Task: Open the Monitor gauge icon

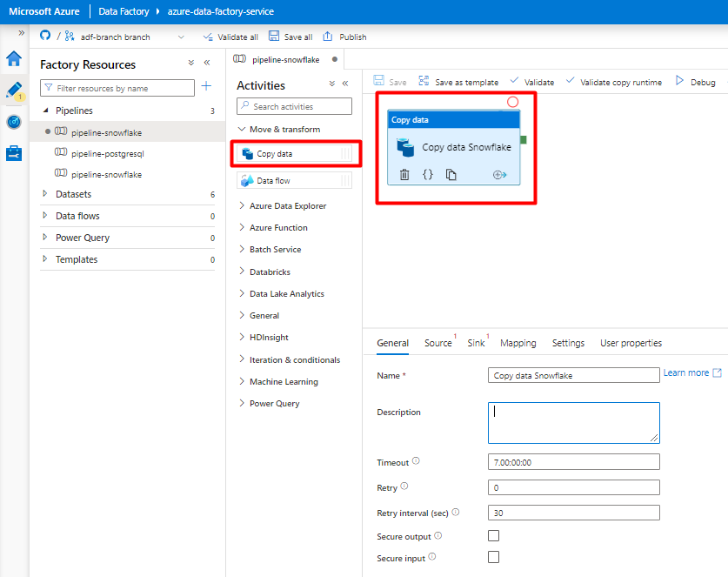Action: point(14,122)
